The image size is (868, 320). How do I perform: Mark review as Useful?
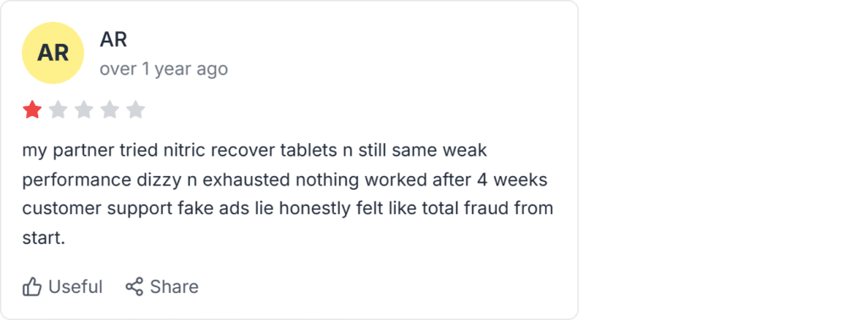tap(63, 287)
